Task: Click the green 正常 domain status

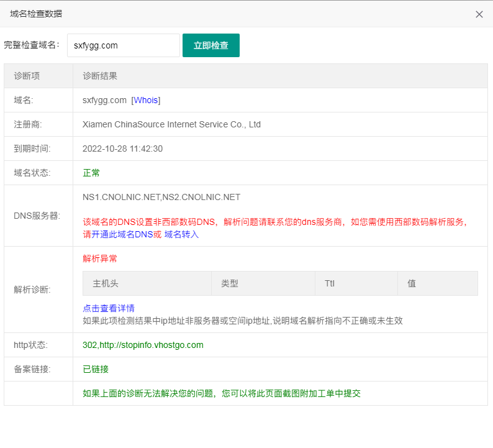Action: (91, 173)
